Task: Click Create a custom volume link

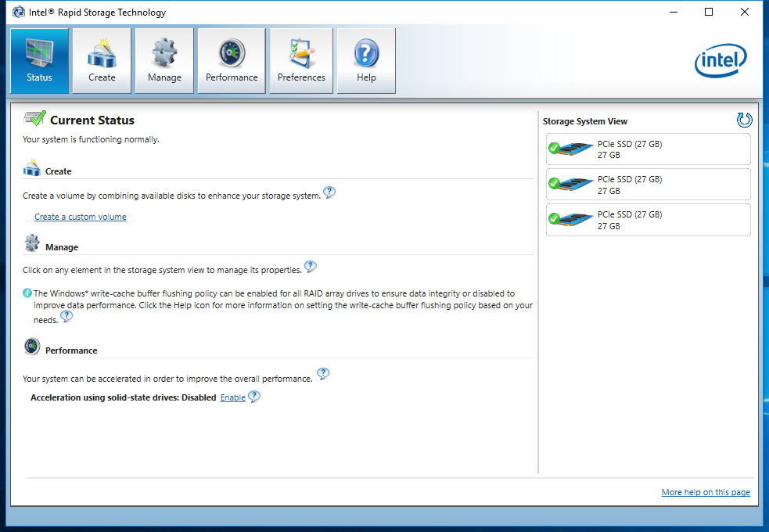Action: click(81, 217)
